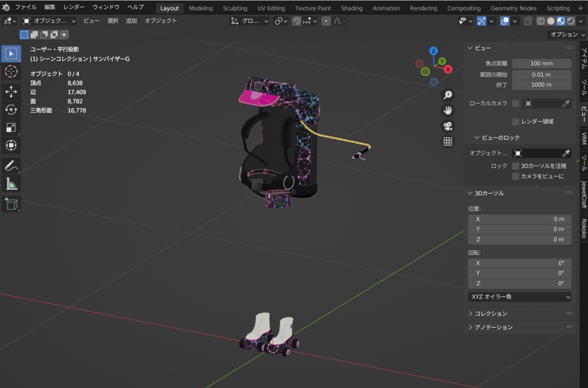588x388 pixels.
Task: Enable 3Dカーソルを注視 lock checkbox
Action: (x=516, y=166)
